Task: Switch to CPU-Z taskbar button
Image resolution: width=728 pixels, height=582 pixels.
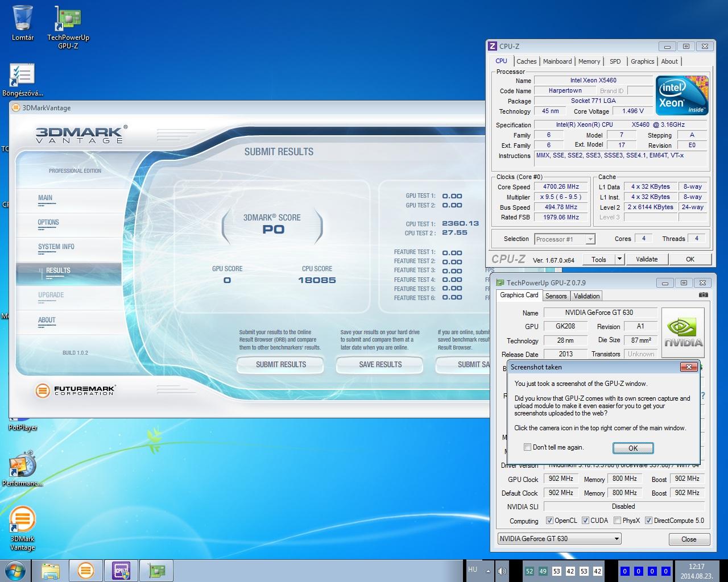Action: point(121,570)
